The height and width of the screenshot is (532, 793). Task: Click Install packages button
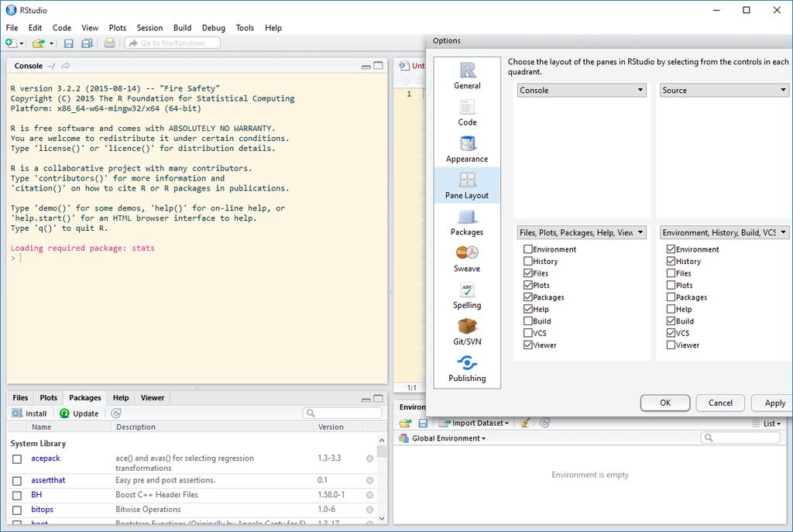pos(29,414)
